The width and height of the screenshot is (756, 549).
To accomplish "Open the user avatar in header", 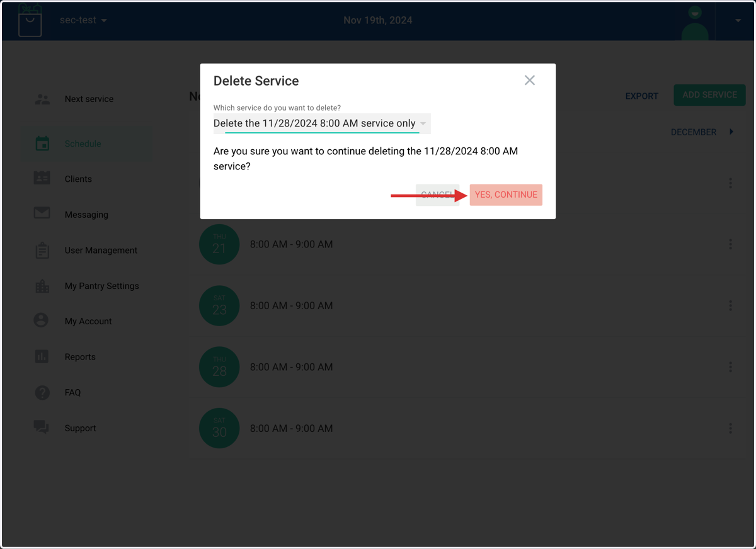I will pos(696,22).
